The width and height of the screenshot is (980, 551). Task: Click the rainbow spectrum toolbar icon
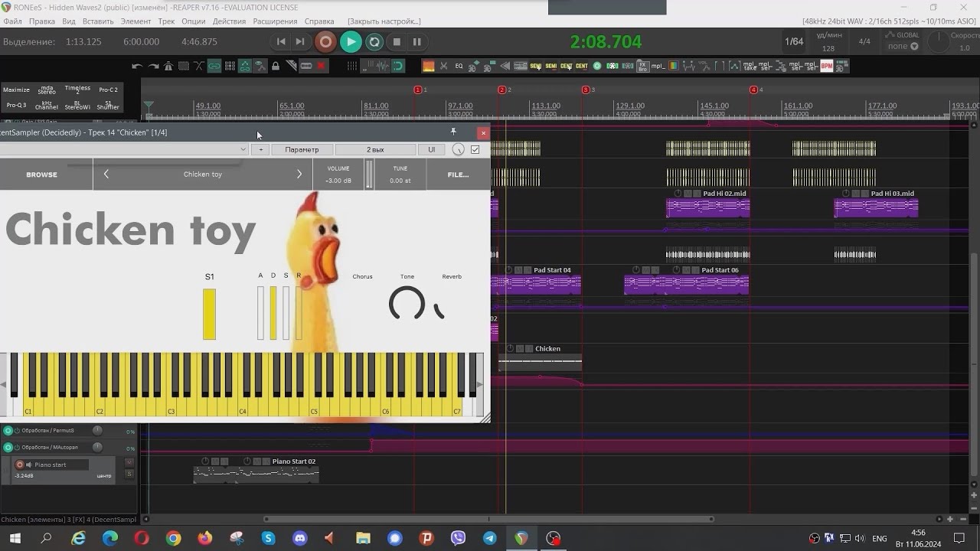tap(674, 67)
